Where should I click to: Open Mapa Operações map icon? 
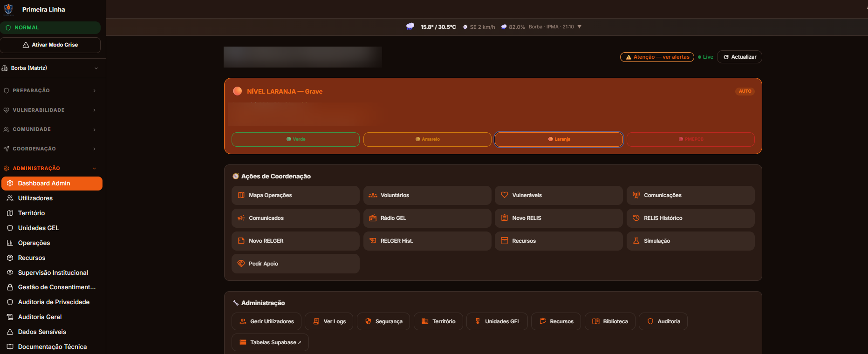241,195
